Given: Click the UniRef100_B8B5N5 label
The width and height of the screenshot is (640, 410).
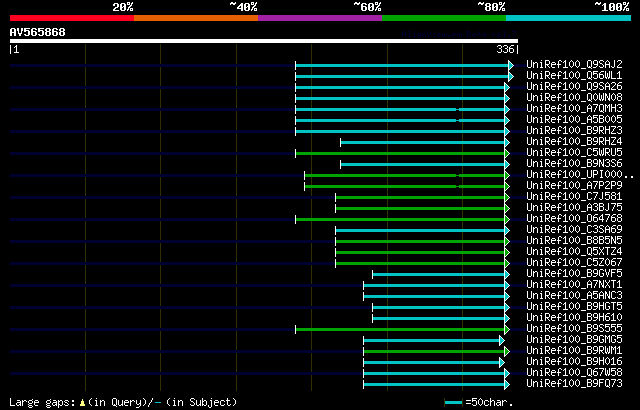Looking at the screenshot, I should (x=574, y=241).
